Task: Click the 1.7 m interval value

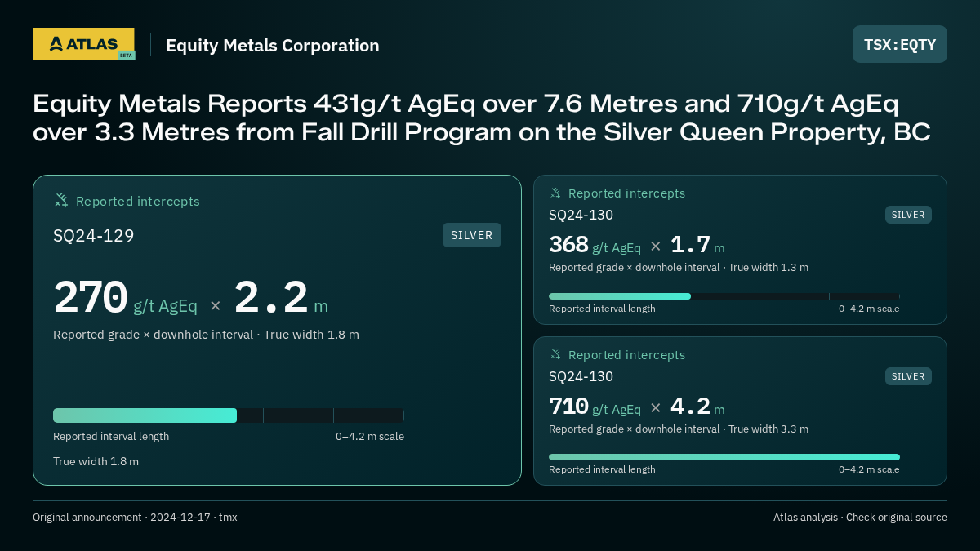Action: 697,245
